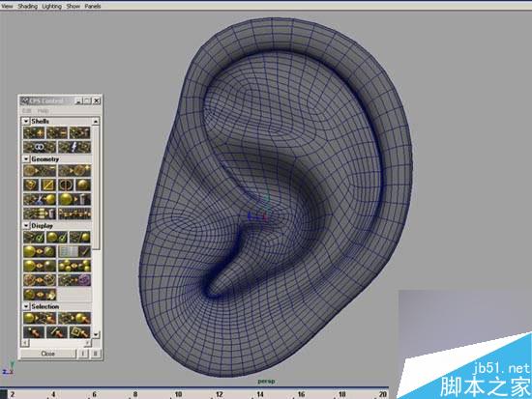Screen dimensions: 532x399
Task: Click Display sphere with green check icon
Action: click(x=57, y=237)
